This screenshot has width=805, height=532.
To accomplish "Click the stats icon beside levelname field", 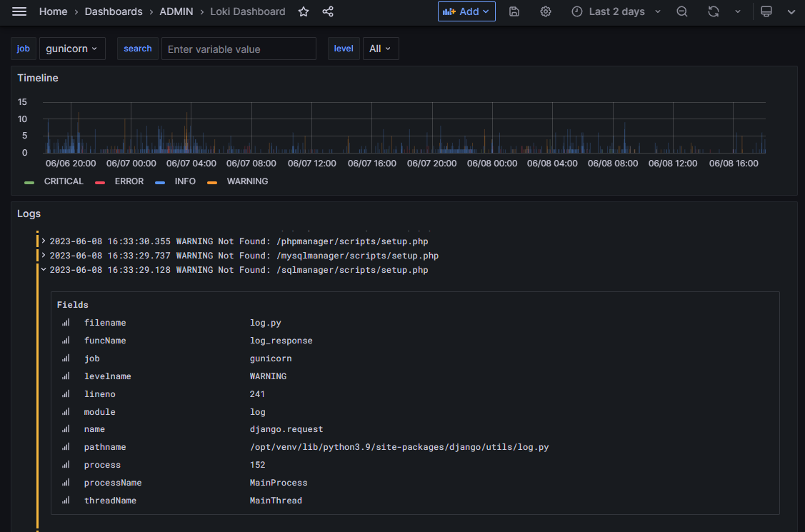I will pyautogui.click(x=66, y=376).
